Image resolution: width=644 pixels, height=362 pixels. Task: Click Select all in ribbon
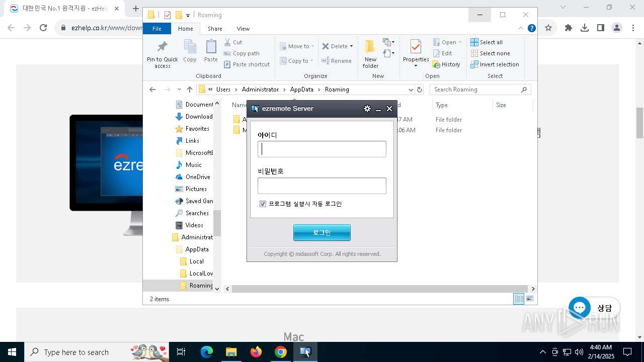pos(487,42)
